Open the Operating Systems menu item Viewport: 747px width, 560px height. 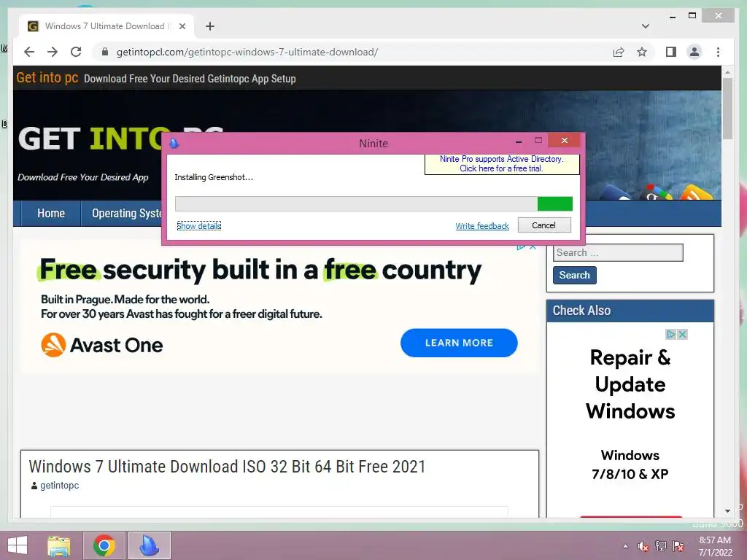click(127, 214)
